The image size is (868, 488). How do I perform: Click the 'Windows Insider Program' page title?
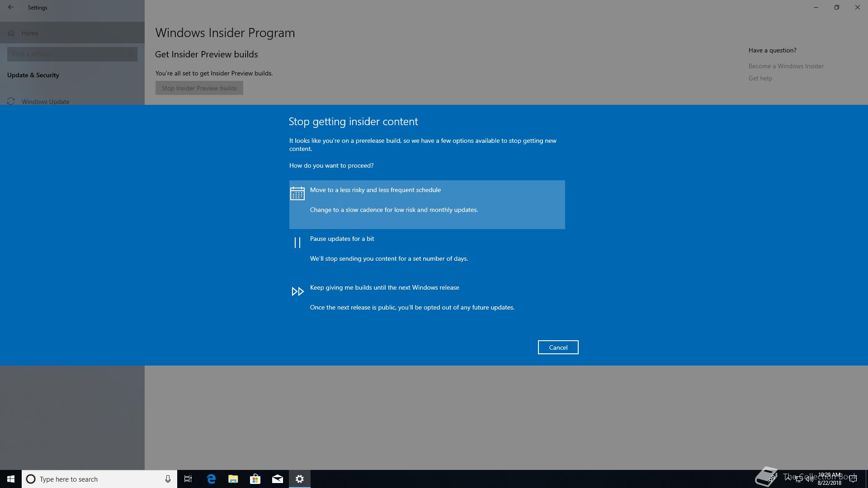coord(225,33)
